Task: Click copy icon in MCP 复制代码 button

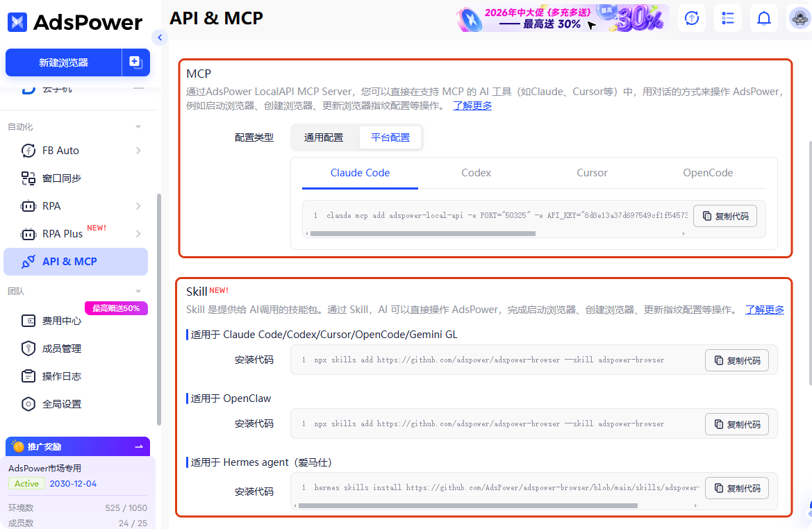Action: pos(707,216)
